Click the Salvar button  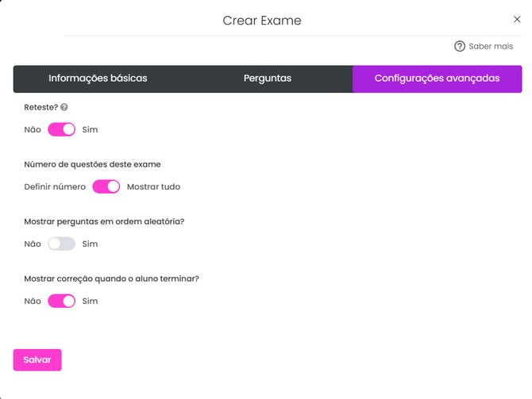[x=37, y=359]
